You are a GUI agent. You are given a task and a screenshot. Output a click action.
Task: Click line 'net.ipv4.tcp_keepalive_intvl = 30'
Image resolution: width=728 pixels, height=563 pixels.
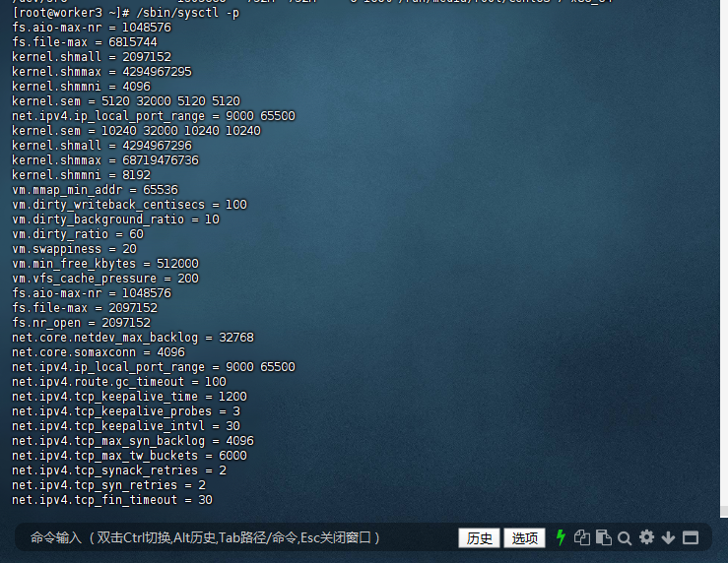pos(126,426)
